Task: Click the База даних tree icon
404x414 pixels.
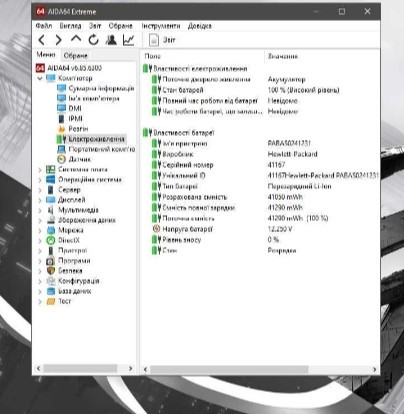Action: (51, 291)
